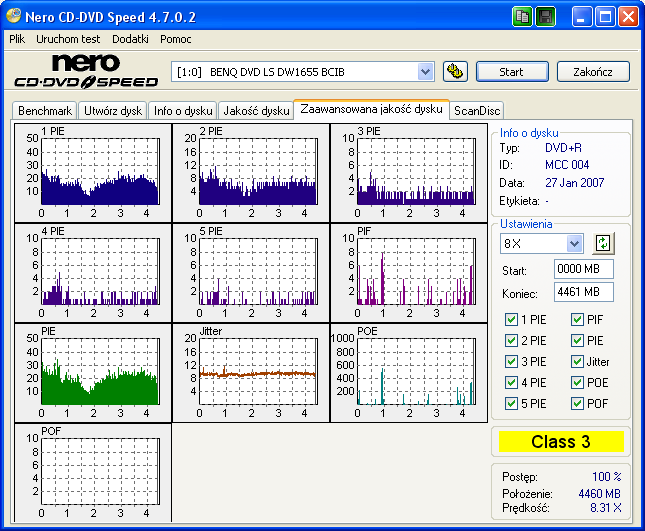
Task: Minimize the Nero CD-DVD Speed window
Action: (x=582, y=17)
